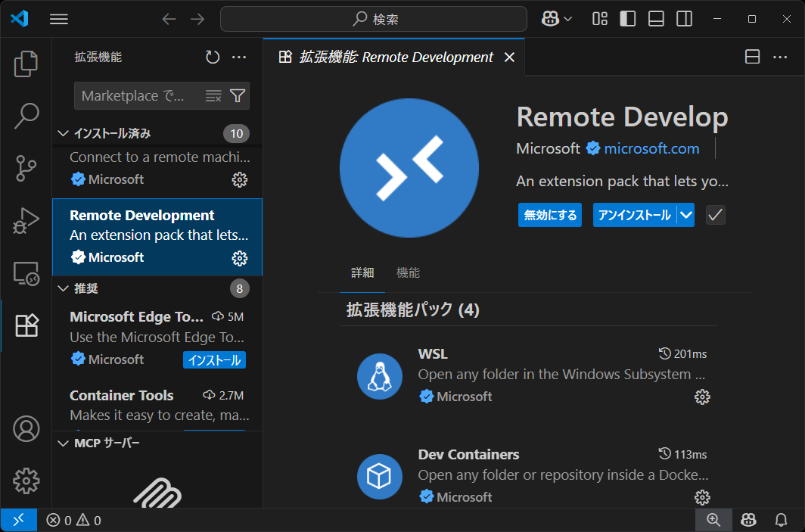
Task: Click the VS Code logo icon
Action: pos(20,19)
